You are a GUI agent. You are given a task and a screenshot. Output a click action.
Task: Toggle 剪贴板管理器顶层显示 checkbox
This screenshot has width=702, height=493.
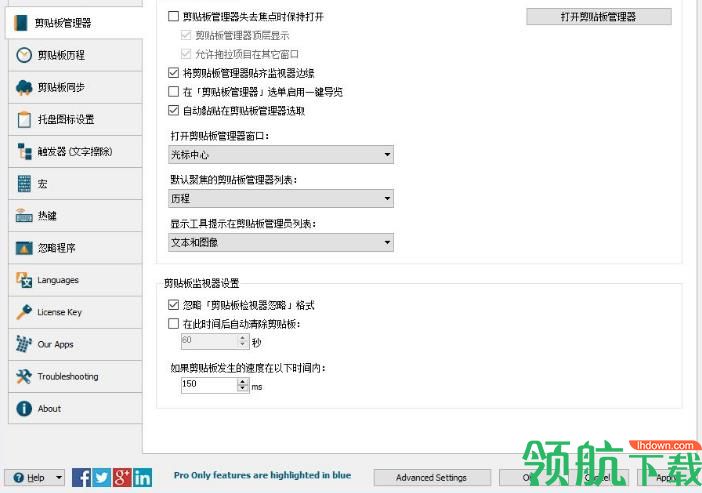coord(186,35)
